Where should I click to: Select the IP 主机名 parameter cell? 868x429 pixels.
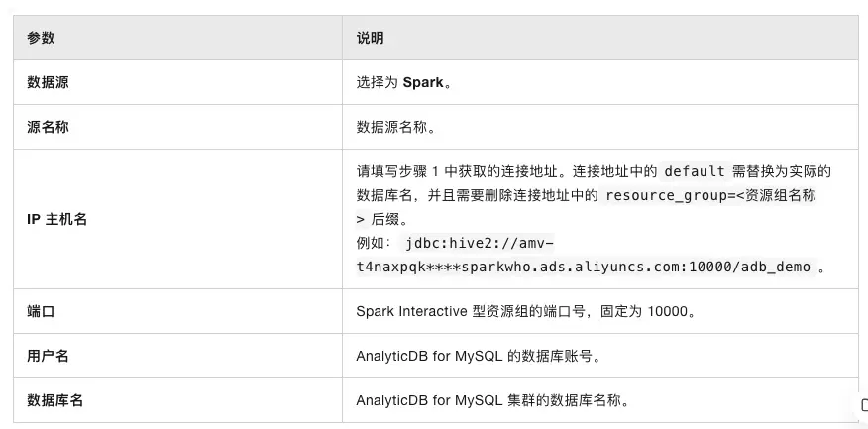point(56,219)
